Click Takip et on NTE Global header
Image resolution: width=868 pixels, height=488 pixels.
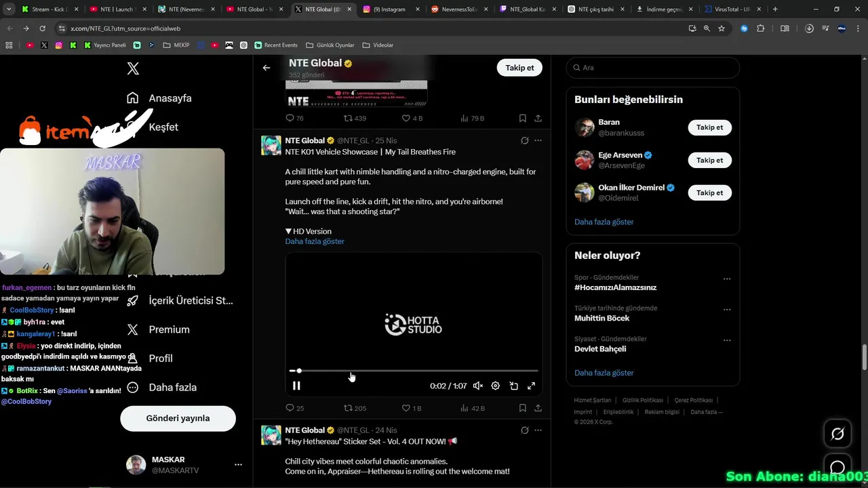tap(519, 68)
